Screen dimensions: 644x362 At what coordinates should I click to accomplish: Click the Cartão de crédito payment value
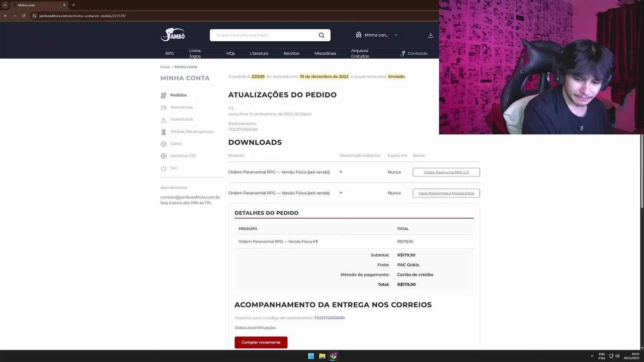tap(415, 275)
